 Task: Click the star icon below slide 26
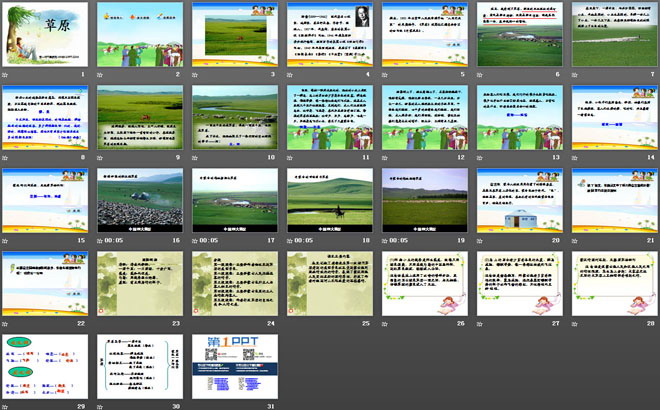click(x=386, y=324)
